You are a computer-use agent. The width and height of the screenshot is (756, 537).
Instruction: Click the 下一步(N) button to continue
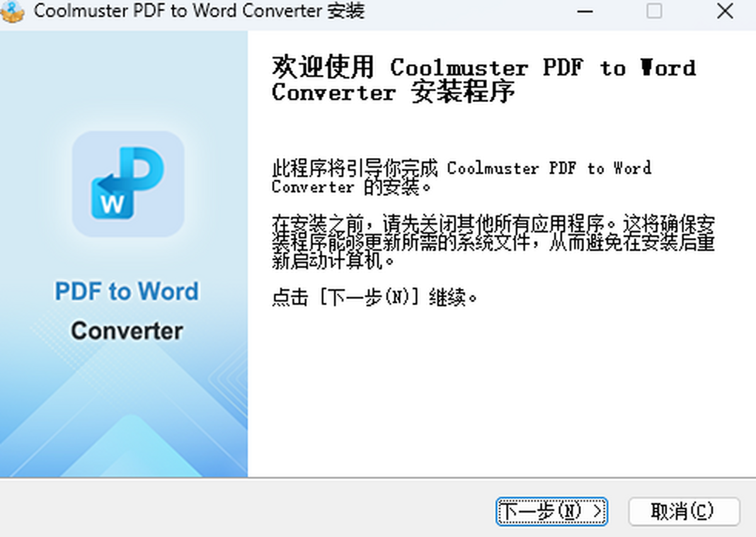[551, 511]
